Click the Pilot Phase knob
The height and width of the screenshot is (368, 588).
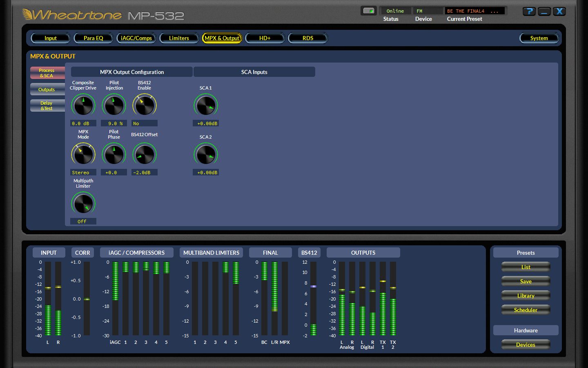[x=114, y=154]
